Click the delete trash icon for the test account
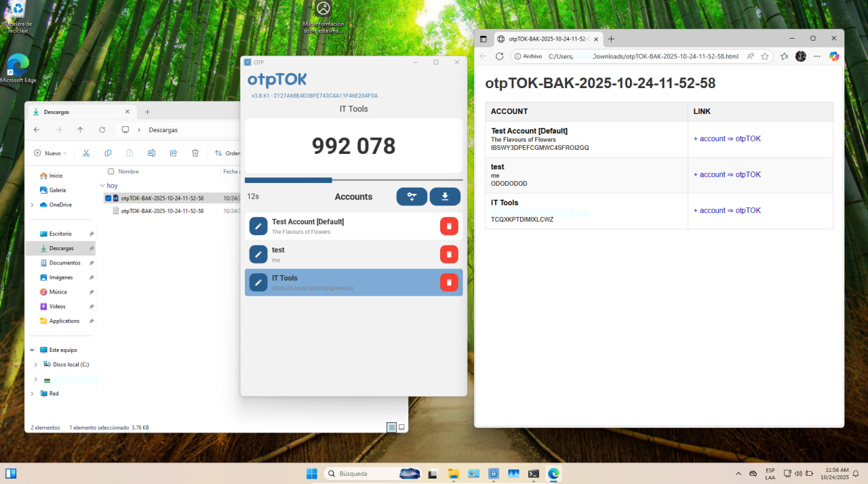 coord(448,254)
